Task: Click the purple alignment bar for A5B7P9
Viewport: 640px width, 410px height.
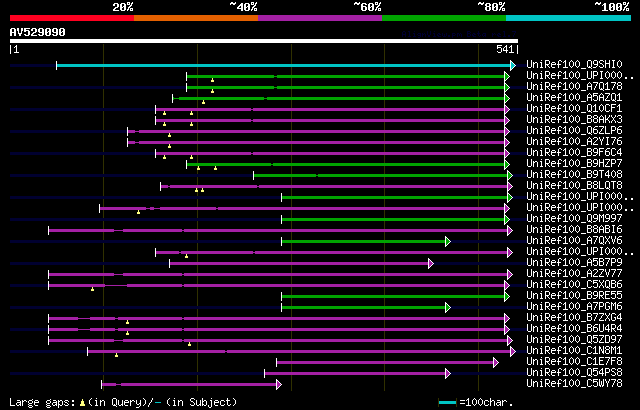Action: [299, 264]
